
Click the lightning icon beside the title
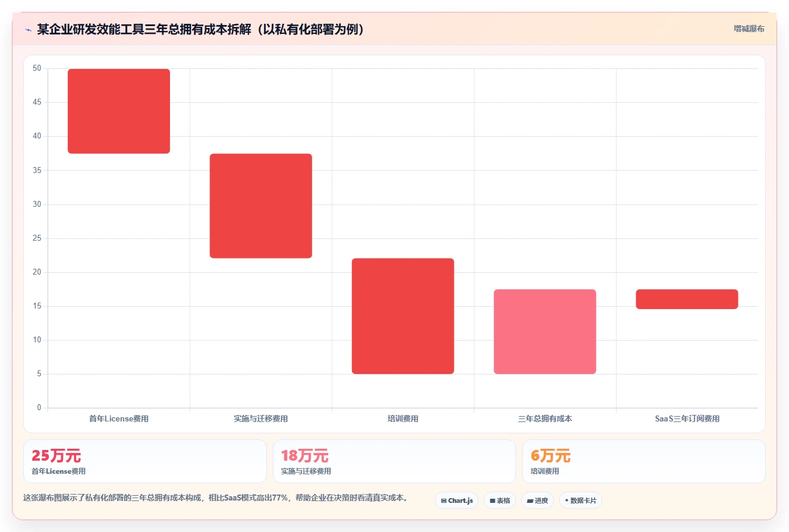pyautogui.click(x=28, y=30)
